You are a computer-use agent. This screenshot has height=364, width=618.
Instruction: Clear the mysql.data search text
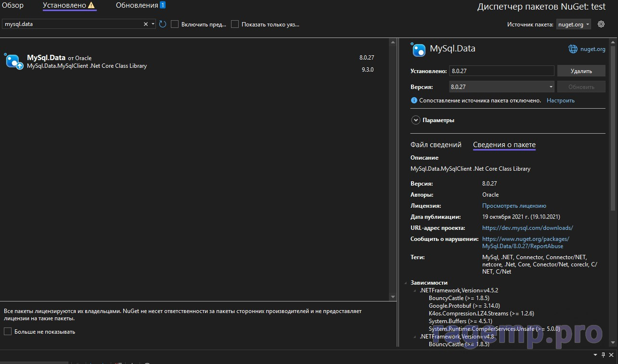(146, 24)
